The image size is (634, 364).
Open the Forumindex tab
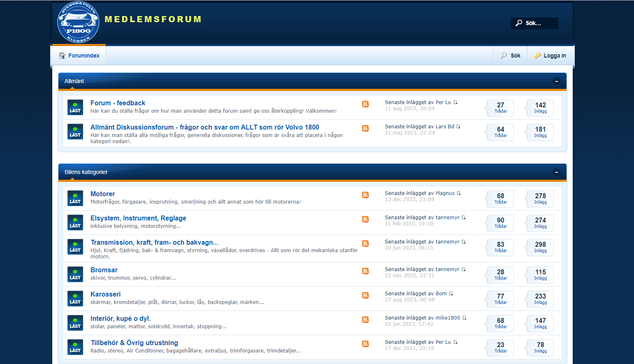click(x=79, y=56)
